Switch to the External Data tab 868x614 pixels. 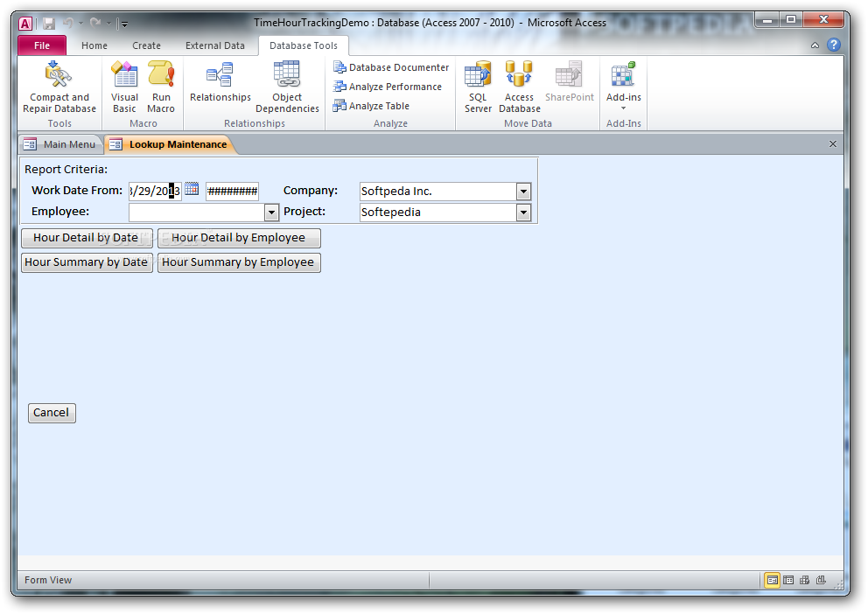pos(214,45)
